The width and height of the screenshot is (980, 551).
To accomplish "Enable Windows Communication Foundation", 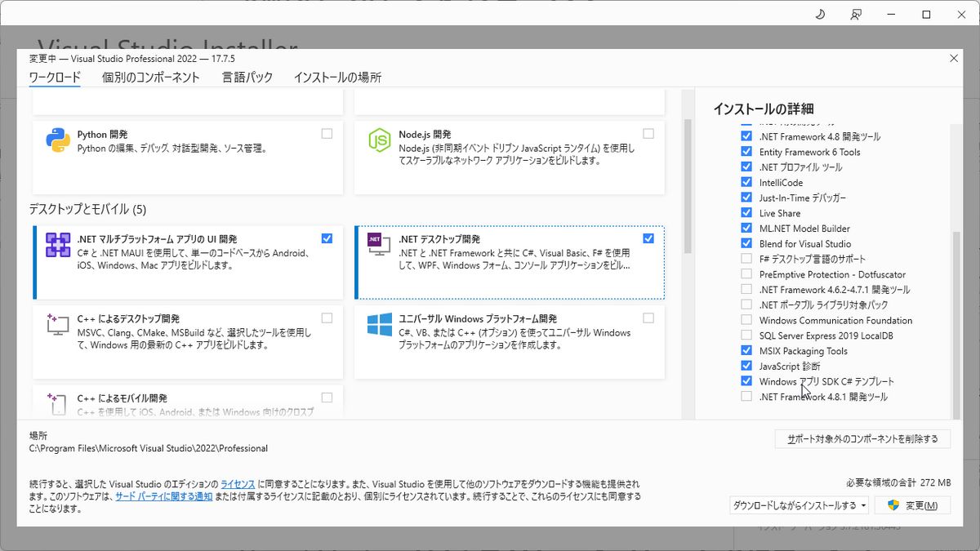I will 746,320.
